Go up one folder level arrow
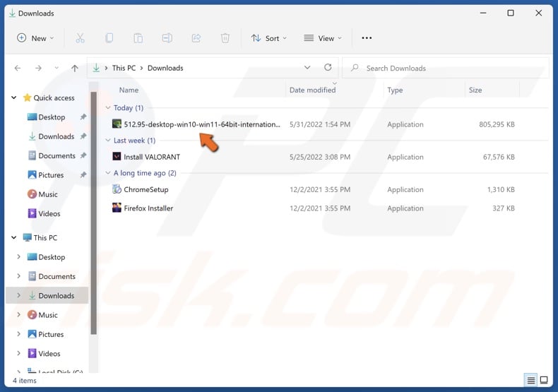Viewport: 558px width, 392px height. tap(74, 68)
